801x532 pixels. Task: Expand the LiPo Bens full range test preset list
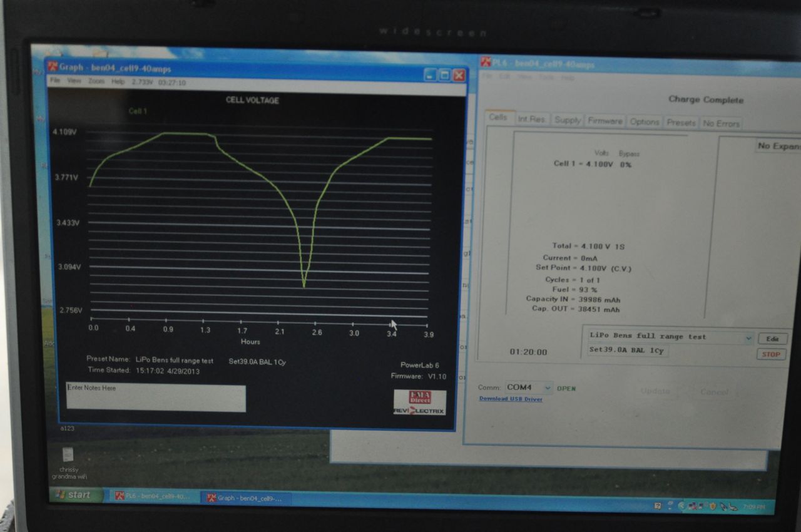(749, 338)
